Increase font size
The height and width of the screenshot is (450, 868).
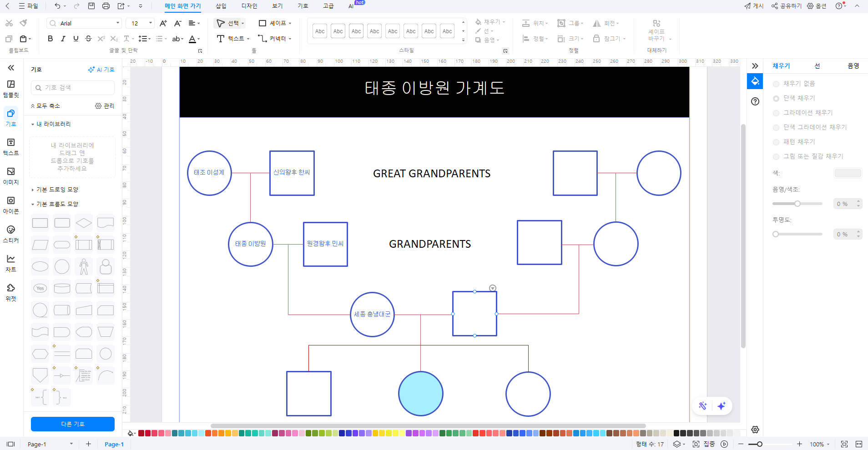coord(163,23)
